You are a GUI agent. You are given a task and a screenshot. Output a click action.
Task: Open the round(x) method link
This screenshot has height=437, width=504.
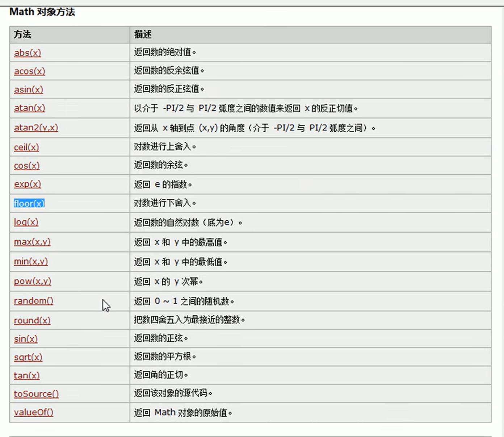point(32,320)
